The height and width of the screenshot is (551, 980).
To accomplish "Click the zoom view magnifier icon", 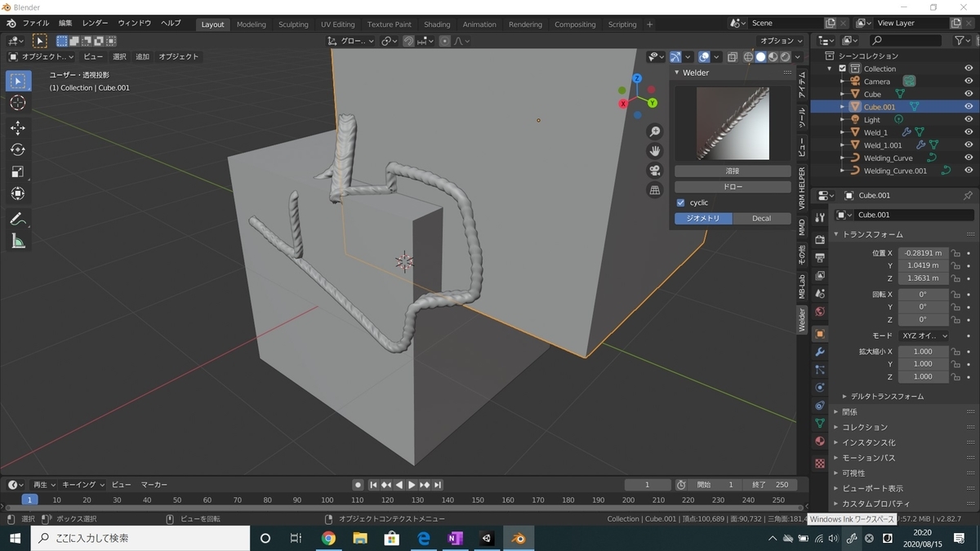I will click(654, 131).
